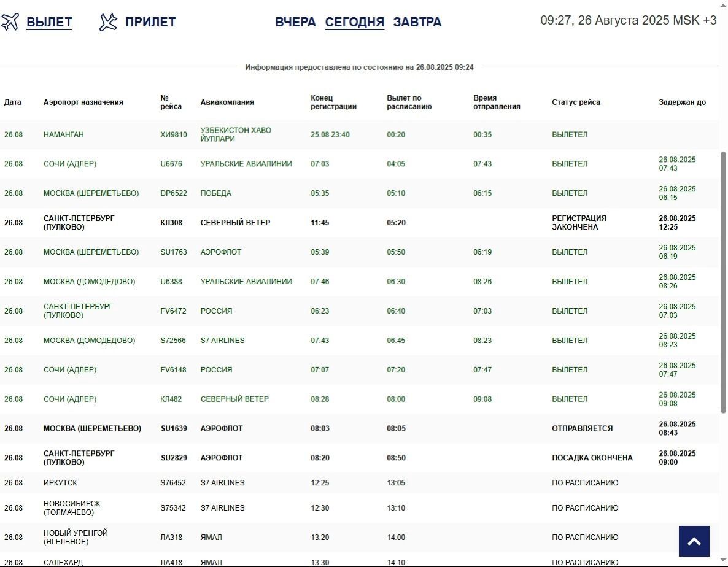Screen dimensions: 728x567
Task: Click the Аэропорт назначения column header
Action: tap(83, 102)
